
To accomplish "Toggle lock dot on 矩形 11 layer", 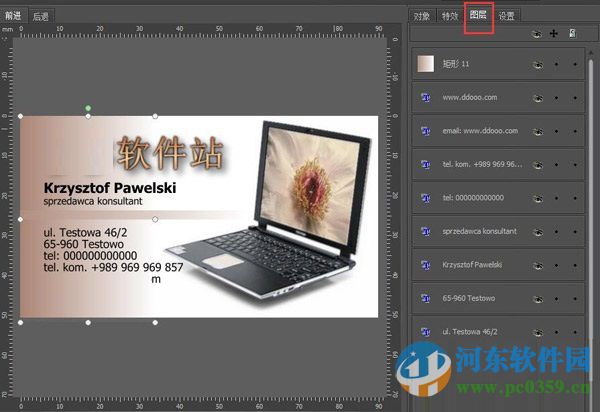I will [x=575, y=64].
